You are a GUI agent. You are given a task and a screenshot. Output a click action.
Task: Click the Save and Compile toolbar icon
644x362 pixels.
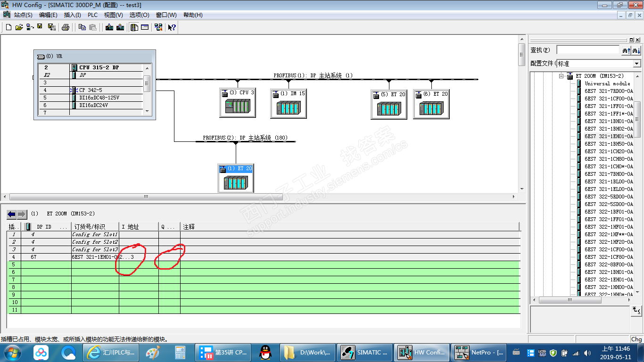[x=51, y=27]
